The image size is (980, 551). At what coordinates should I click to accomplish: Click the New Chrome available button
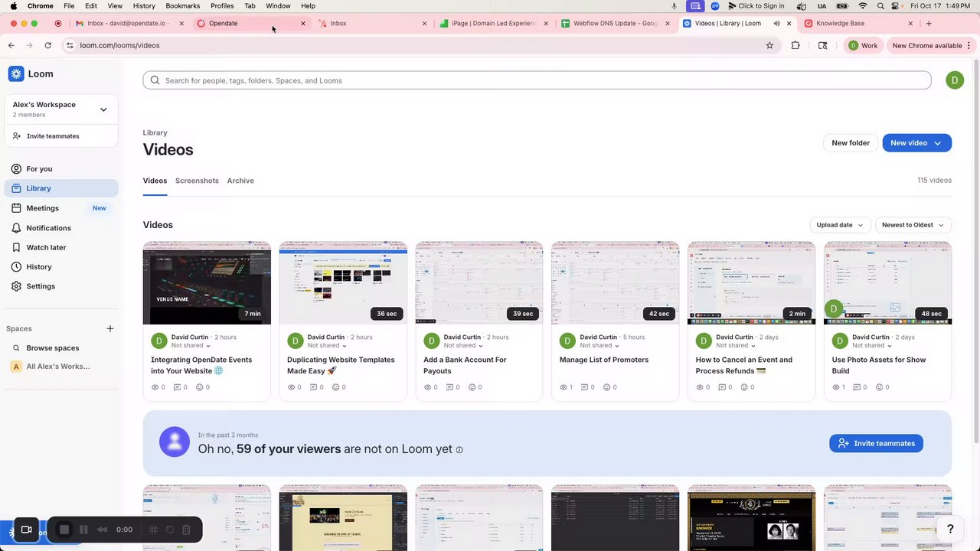[932, 45]
